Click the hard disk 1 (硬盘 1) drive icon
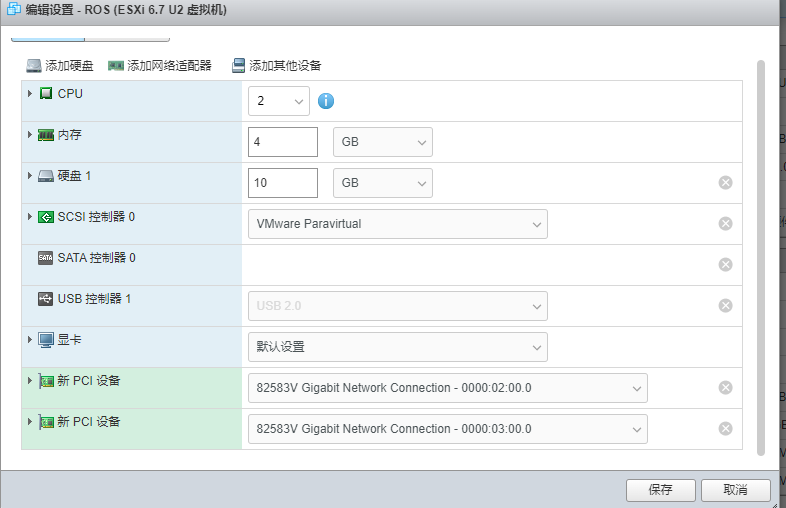 point(46,176)
